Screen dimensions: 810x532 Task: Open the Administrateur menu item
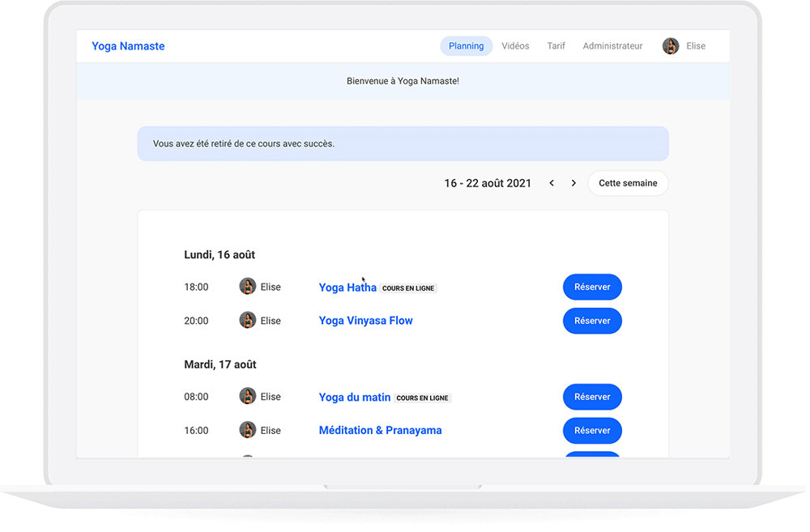612,46
